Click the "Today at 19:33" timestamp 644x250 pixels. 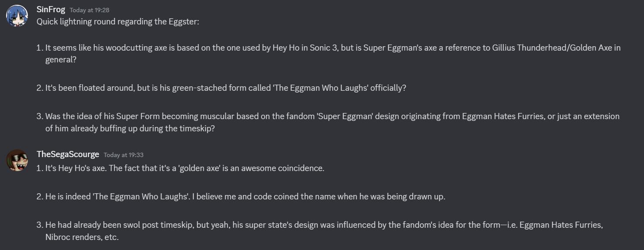124,155
